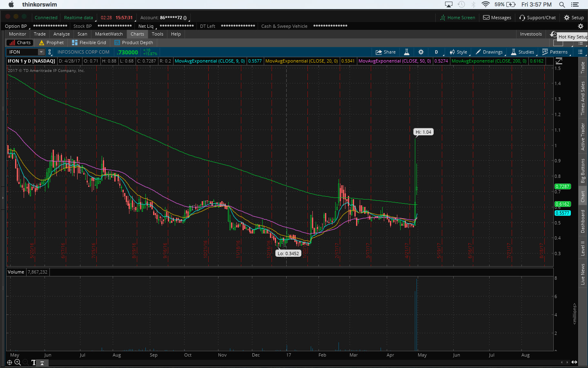
Task: Click the Support/Chat button
Action: [537, 18]
